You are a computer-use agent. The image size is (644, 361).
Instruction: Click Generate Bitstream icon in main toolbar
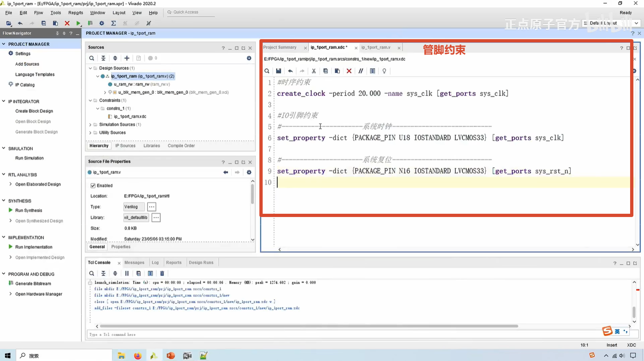click(90, 23)
